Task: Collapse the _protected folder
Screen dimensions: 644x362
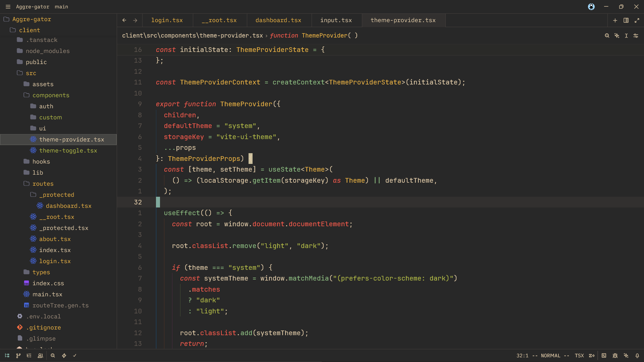Action: click(58, 195)
